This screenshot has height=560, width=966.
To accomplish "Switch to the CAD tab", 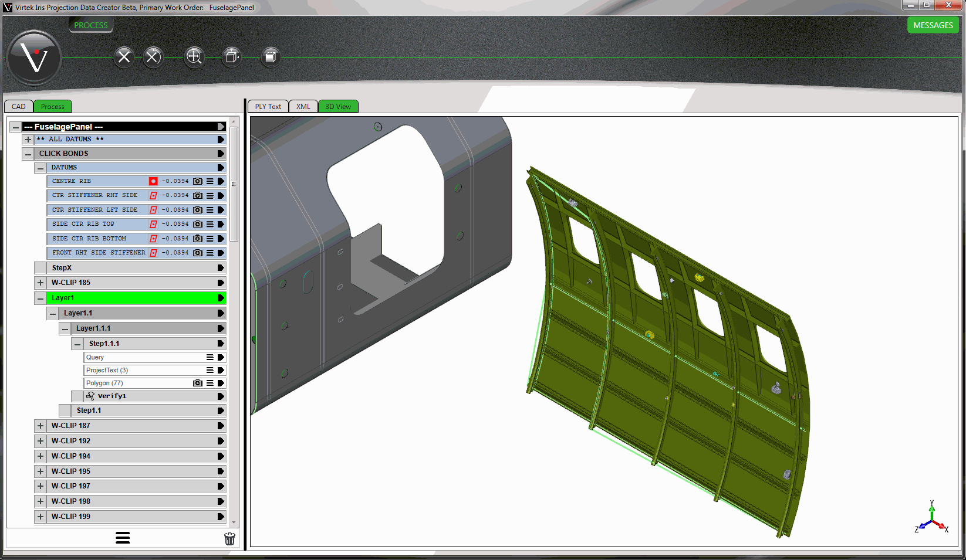I will 19,106.
